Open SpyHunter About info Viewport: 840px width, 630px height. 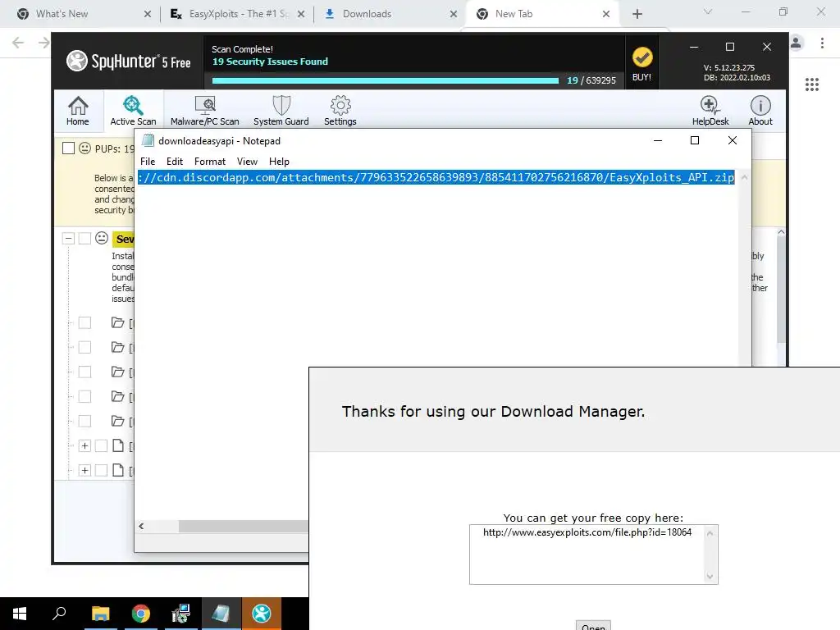[760, 111]
